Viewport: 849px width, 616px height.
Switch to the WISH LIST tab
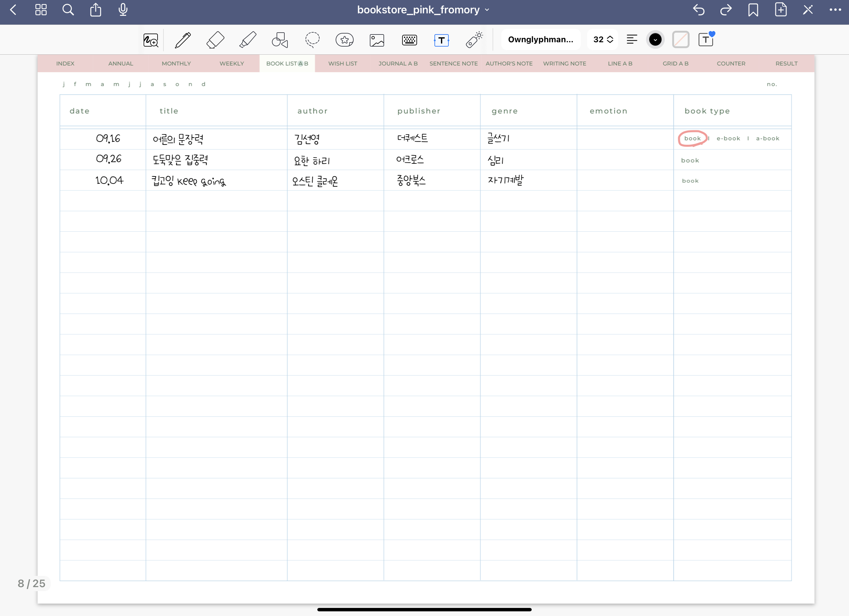click(x=342, y=64)
